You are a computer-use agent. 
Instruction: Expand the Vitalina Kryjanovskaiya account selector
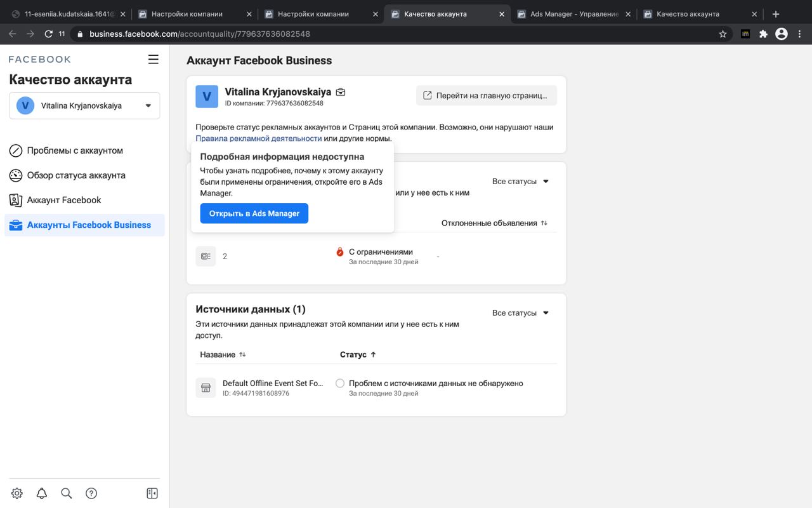(x=84, y=105)
